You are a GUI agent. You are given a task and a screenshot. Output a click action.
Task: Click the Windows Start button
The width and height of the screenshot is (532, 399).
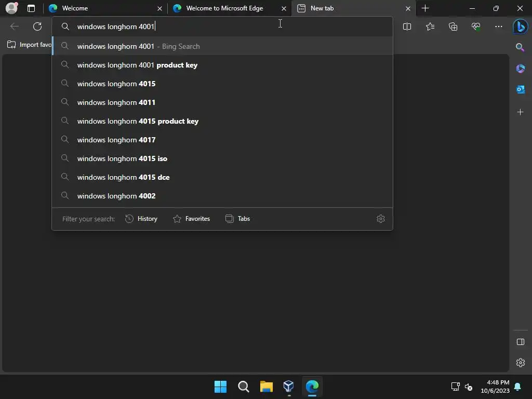point(220,387)
